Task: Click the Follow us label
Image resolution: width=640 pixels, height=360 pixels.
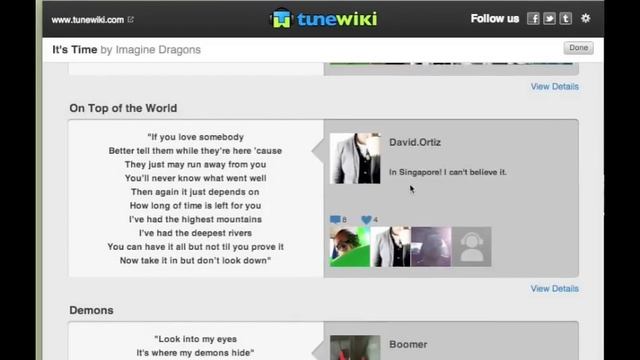Action: tap(495, 19)
